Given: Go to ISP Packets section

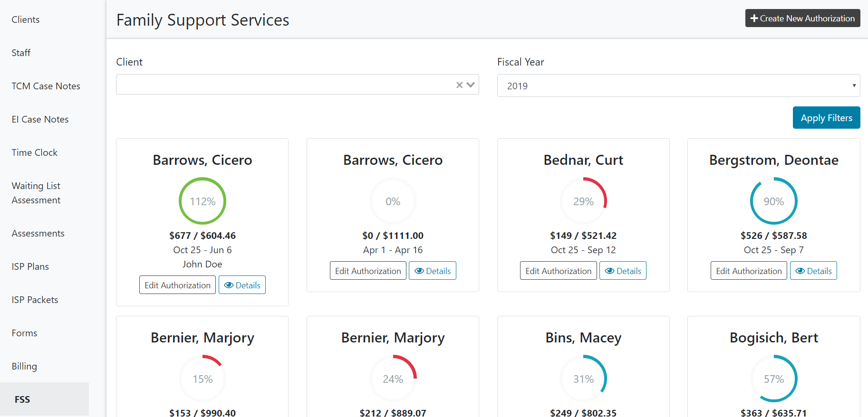Looking at the screenshot, I should pos(35,300).
